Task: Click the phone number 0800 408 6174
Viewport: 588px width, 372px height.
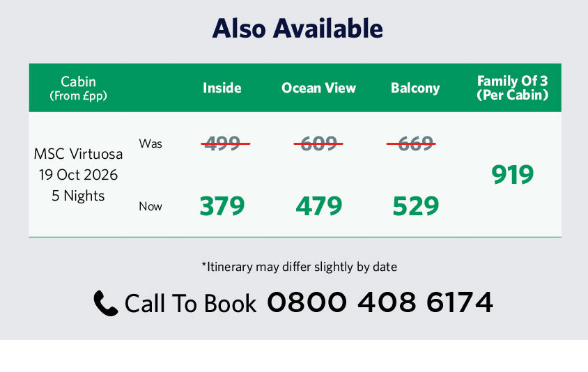Action: [x=380, y=302]
